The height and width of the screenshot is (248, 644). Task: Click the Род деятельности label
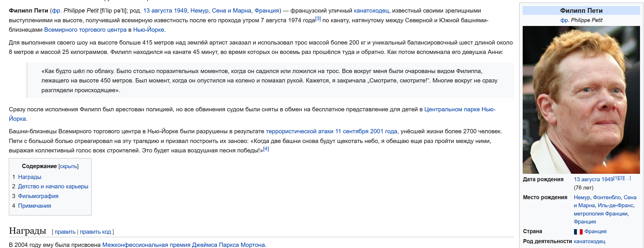pyautogui.click(x=547, y=241)
